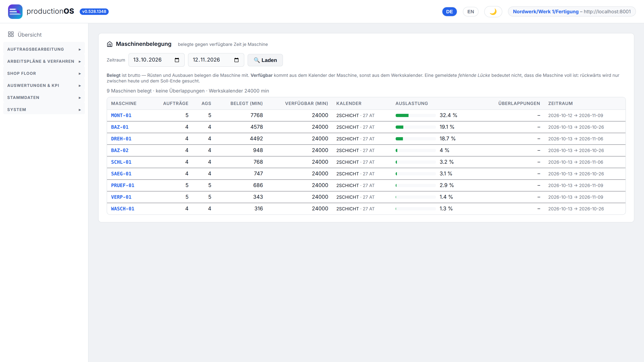Screen dimensions: 644x362
Task: Expand the Shop Floor section arrow
Action: coord(80,73)
